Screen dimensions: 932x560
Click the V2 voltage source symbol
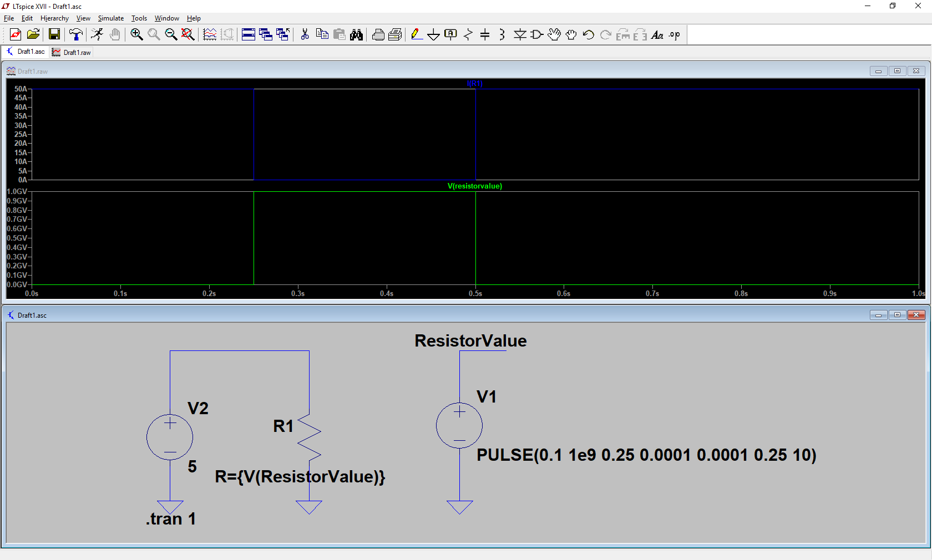pyautogui.click(x=170, y=437)
